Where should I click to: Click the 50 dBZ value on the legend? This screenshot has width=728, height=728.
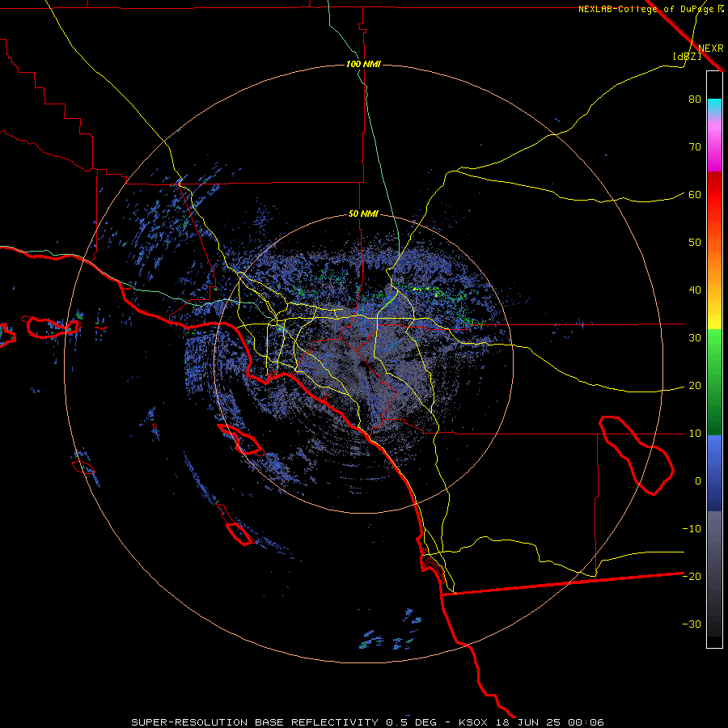pyautogui.click(x=695, y=243)
